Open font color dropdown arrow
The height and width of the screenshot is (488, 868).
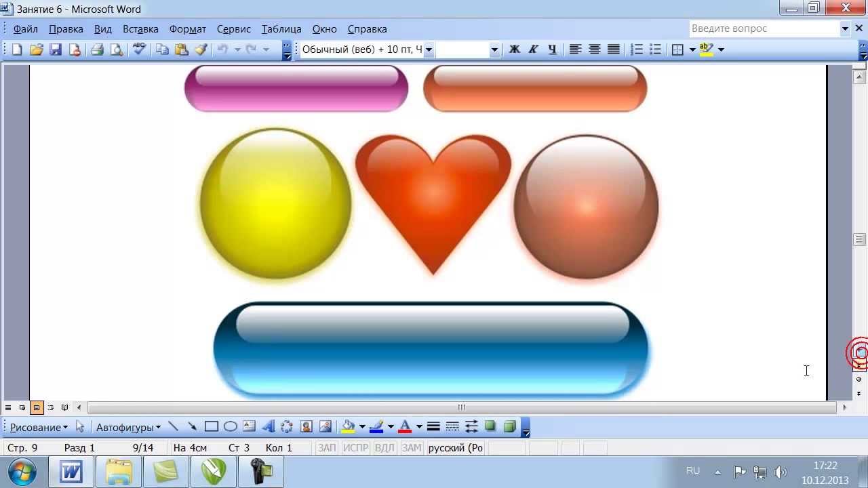(419, 427)
